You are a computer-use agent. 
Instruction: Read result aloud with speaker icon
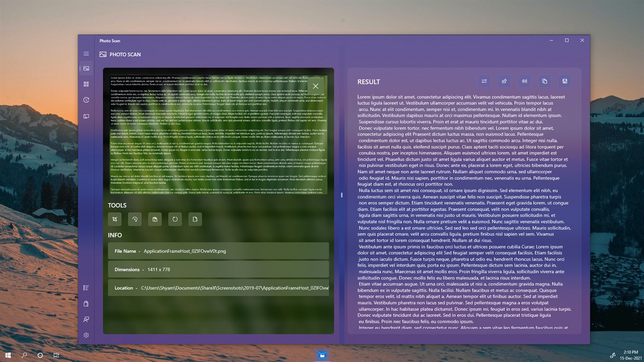pos(524,81)
